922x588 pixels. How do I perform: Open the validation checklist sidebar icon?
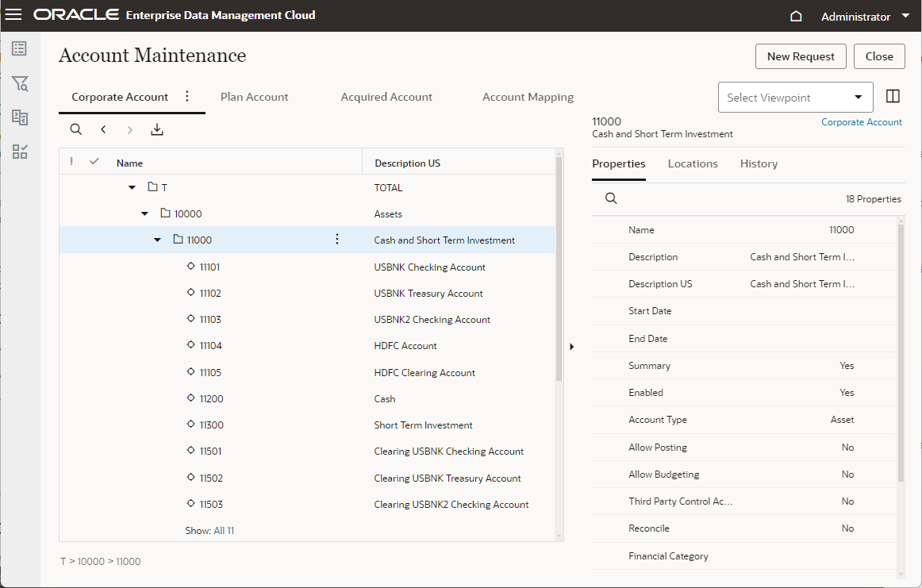[x=20, y=152]
